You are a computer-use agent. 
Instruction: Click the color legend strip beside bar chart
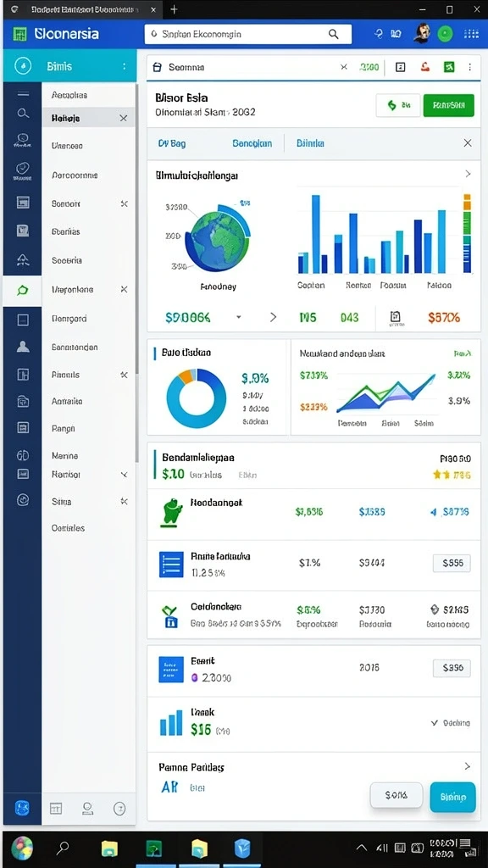467,233
